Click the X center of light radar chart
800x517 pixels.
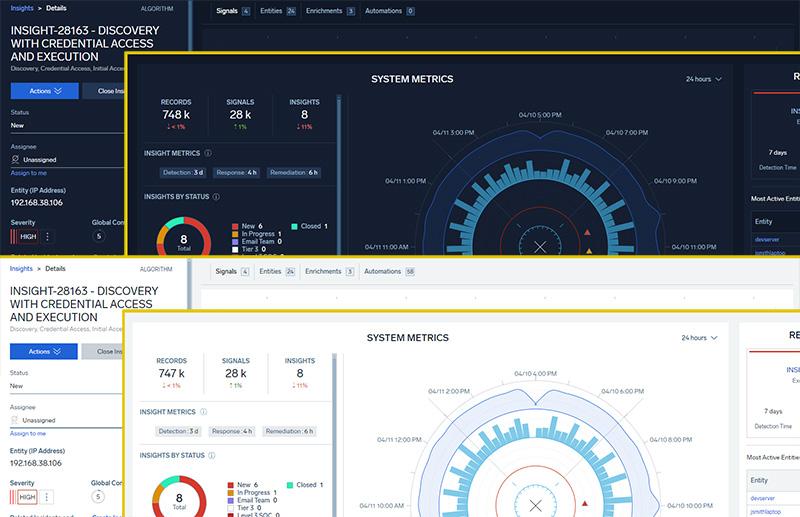tap(536, 506)
